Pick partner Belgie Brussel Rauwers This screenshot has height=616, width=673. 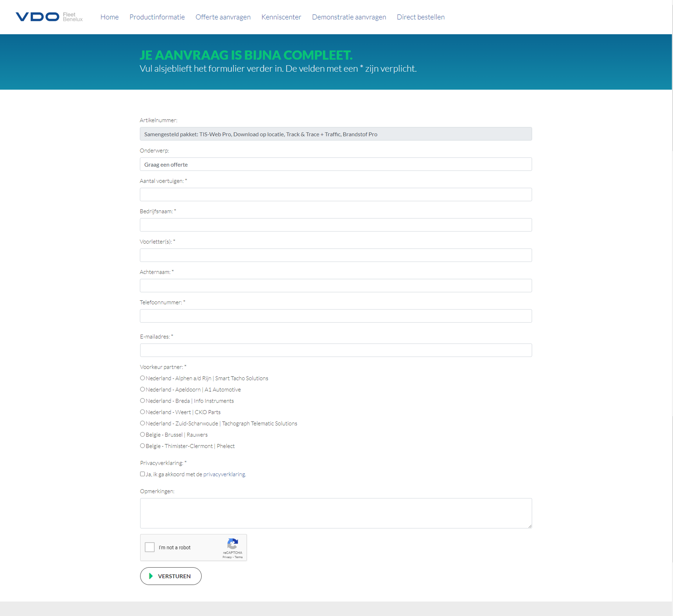click(x=142, y=434)
